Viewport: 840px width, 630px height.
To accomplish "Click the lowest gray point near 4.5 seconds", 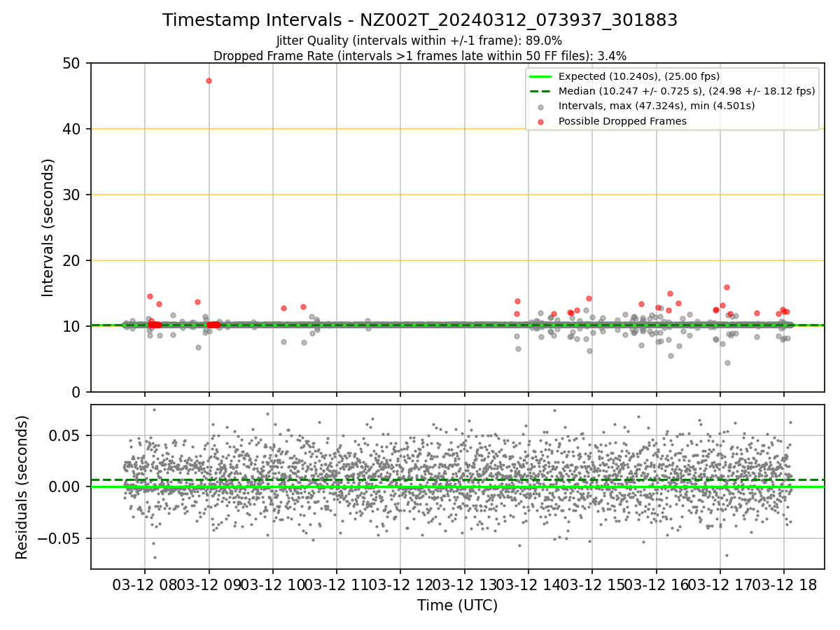I will point(727,363).
